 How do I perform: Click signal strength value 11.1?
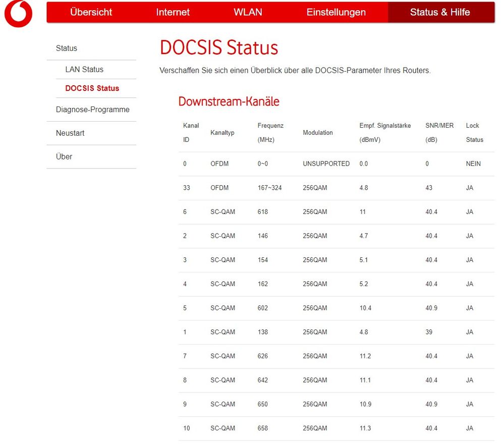[365, 380]
